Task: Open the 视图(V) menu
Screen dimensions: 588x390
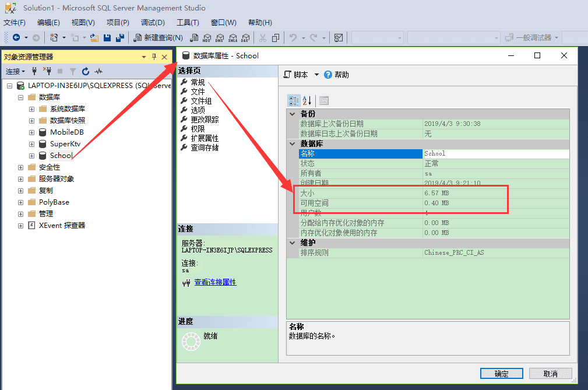Action: click(83, 23)
